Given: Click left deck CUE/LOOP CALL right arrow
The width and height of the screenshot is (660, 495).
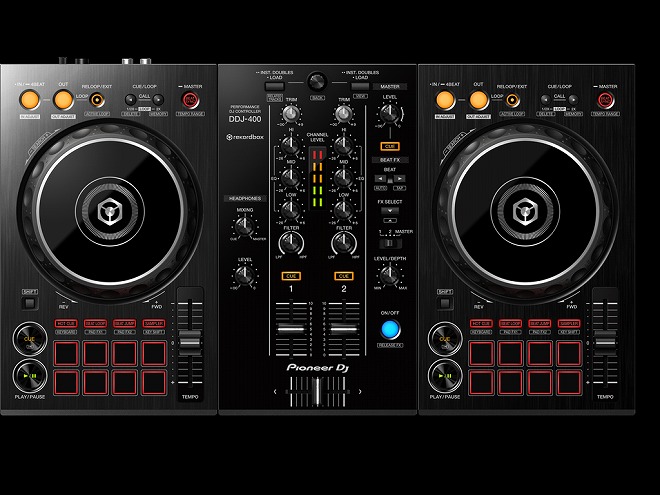Looking at the screenshot, I should (158, 100).
